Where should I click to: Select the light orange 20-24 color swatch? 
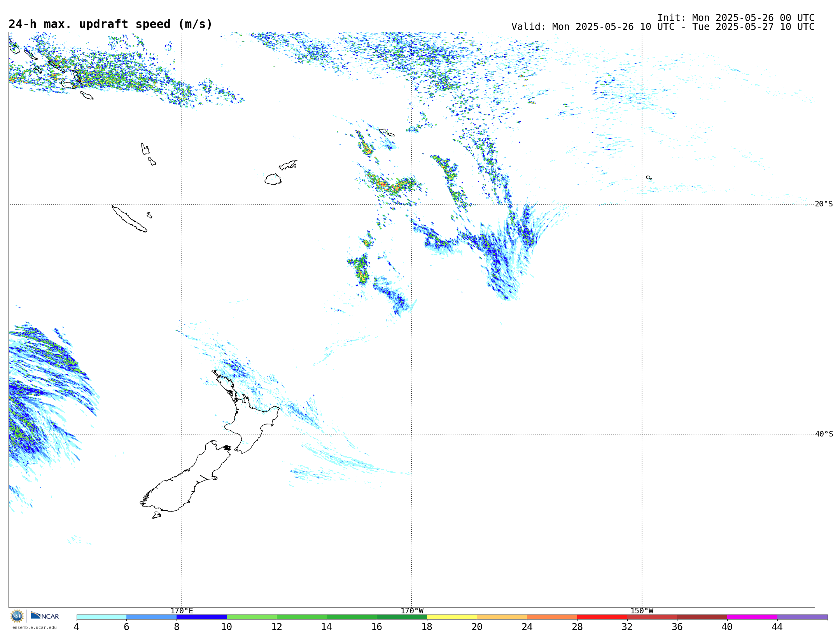[502, 617]
